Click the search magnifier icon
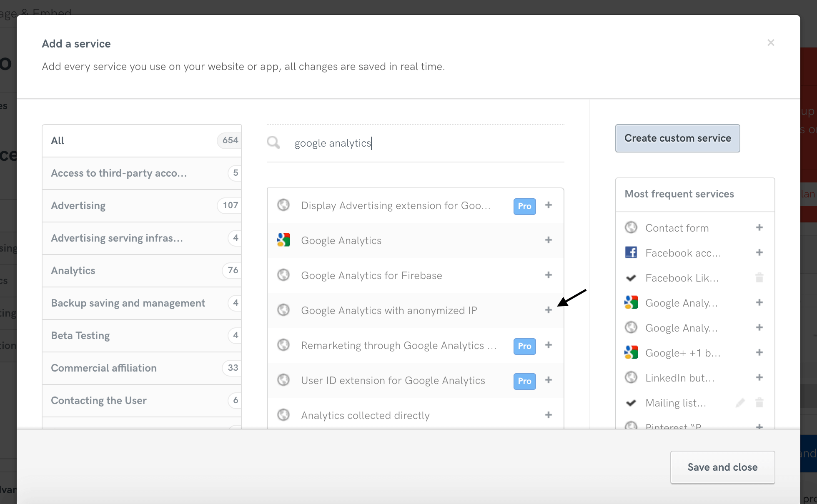This screenshot has height=504, width=817. point(273,142)
